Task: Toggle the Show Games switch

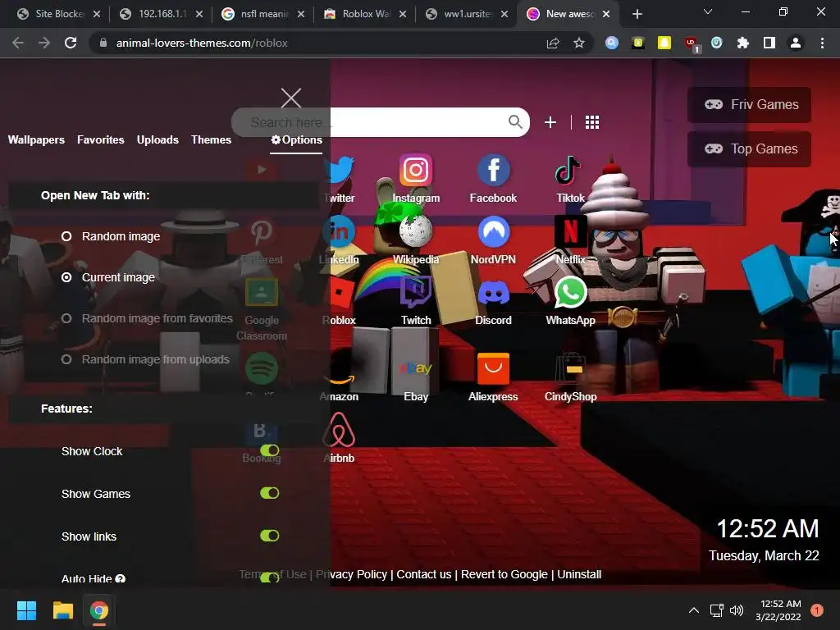Action: pos(269,493)
